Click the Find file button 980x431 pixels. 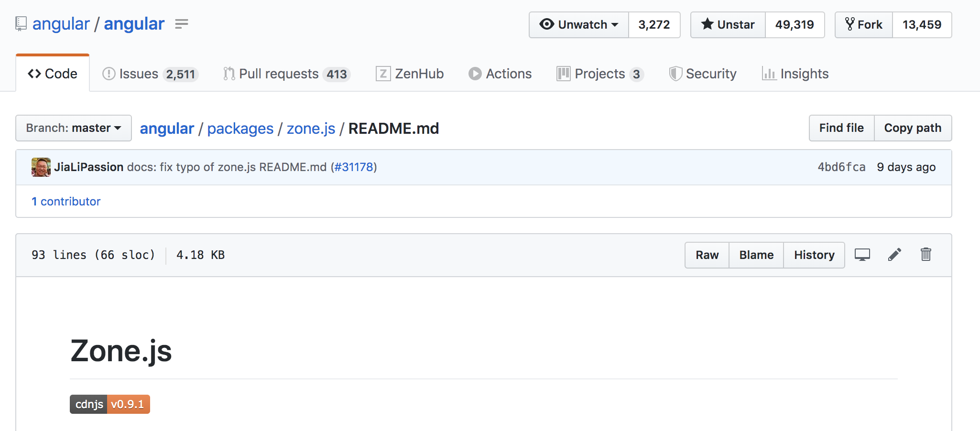pyautogui.click(x=841, y=128)
